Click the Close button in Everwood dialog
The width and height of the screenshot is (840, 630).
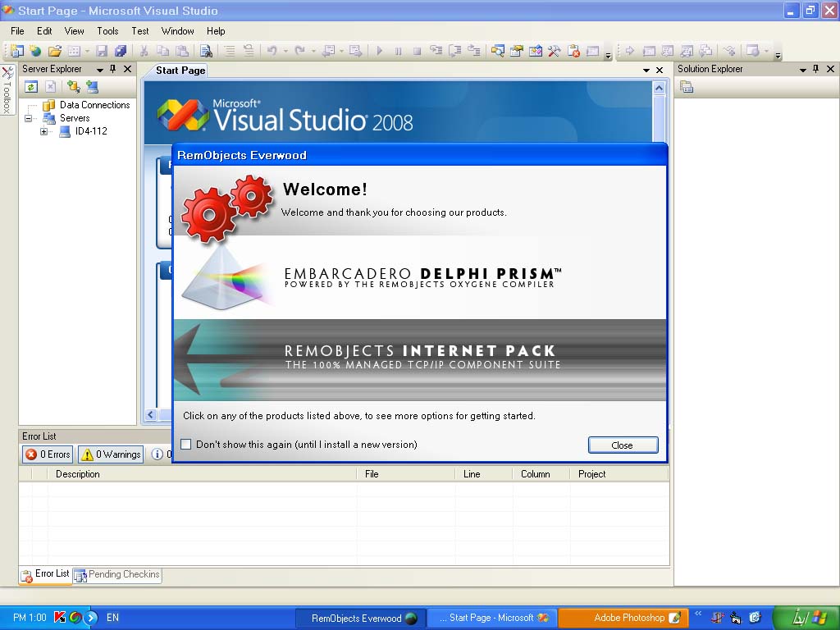[x=623, y=445]
